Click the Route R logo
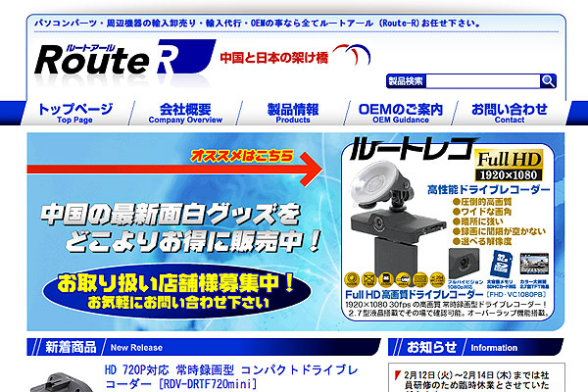This screenshot has height=392, width=588. pyautogui.click(x=124, y=58)
